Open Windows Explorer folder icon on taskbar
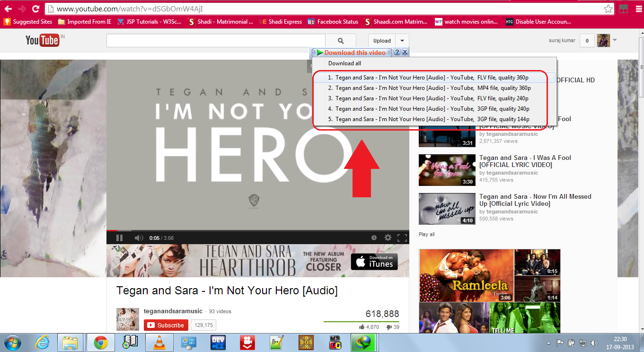Viewport: 644px width, 352px height. pos(70,343)
